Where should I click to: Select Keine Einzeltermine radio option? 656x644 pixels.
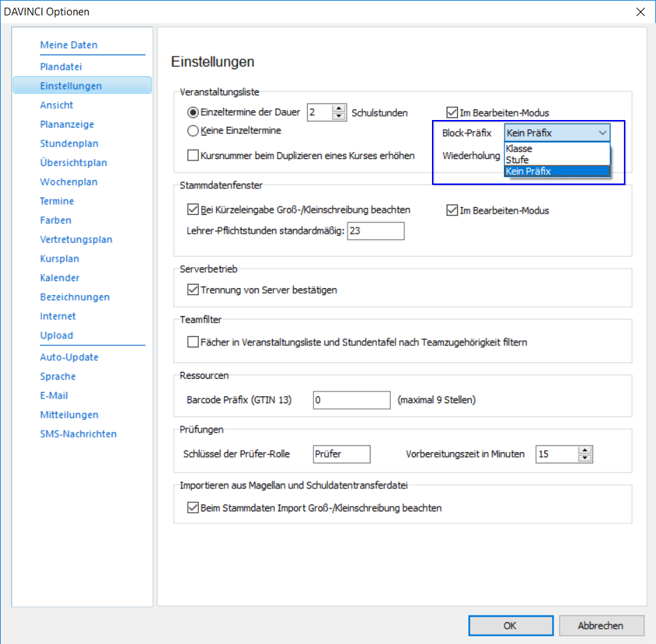pyautogui.click(x=193, y=131)
